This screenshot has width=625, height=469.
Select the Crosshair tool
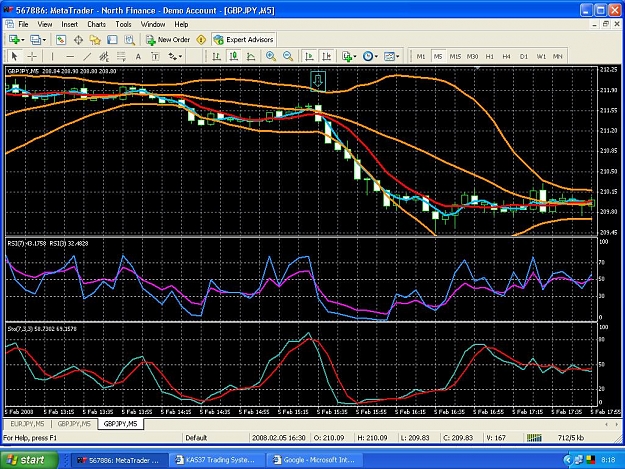[32, 57]
